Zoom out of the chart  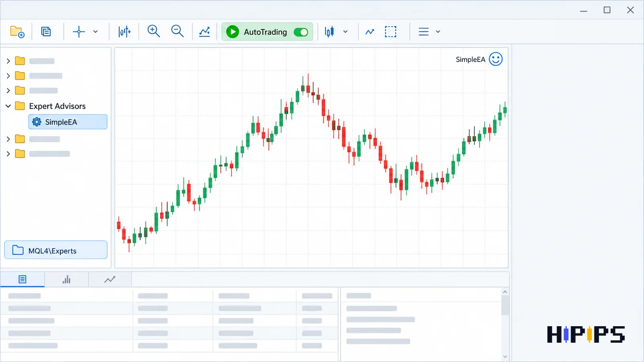178,31
